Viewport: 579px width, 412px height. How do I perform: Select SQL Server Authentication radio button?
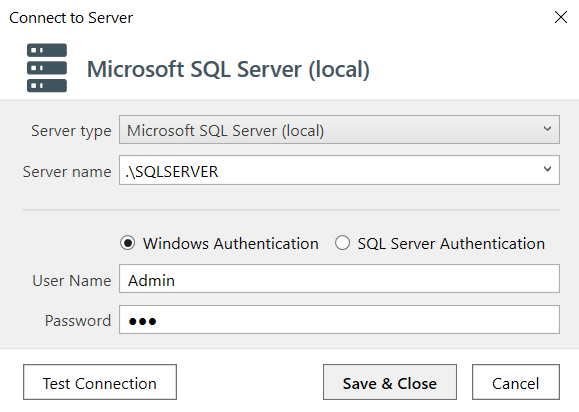[x=342, y=243]
